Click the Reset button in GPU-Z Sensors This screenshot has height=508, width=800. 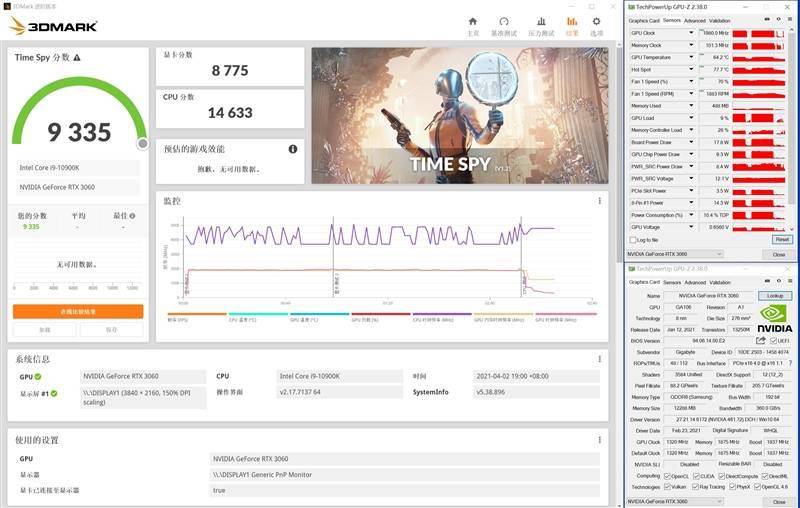click(x=782, y=239)
